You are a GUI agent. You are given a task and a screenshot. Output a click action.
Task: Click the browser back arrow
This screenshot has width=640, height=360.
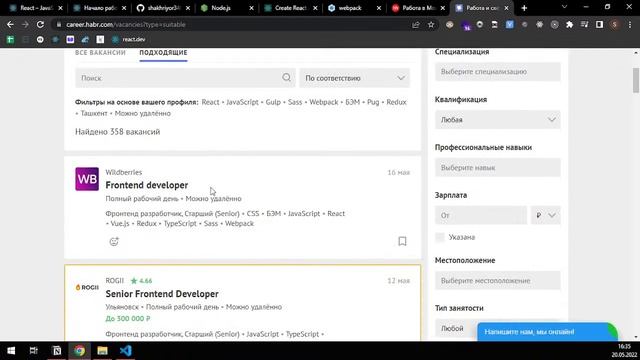click(10, 24)
